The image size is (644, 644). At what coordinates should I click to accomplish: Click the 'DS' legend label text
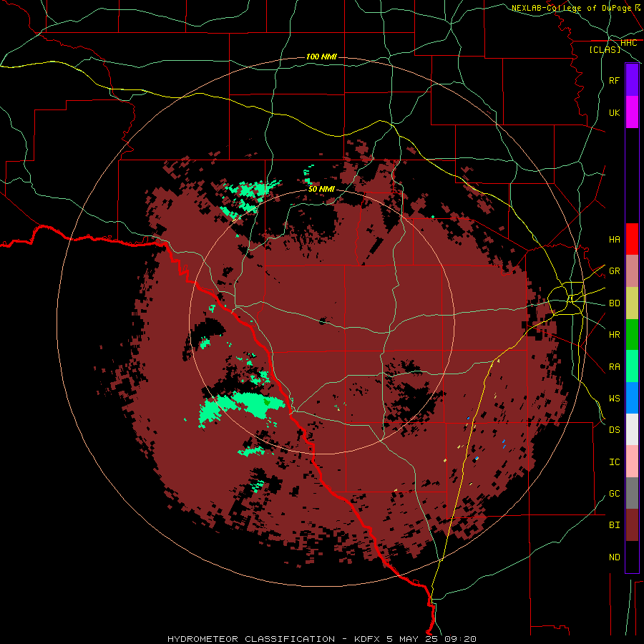coord(614,430)
